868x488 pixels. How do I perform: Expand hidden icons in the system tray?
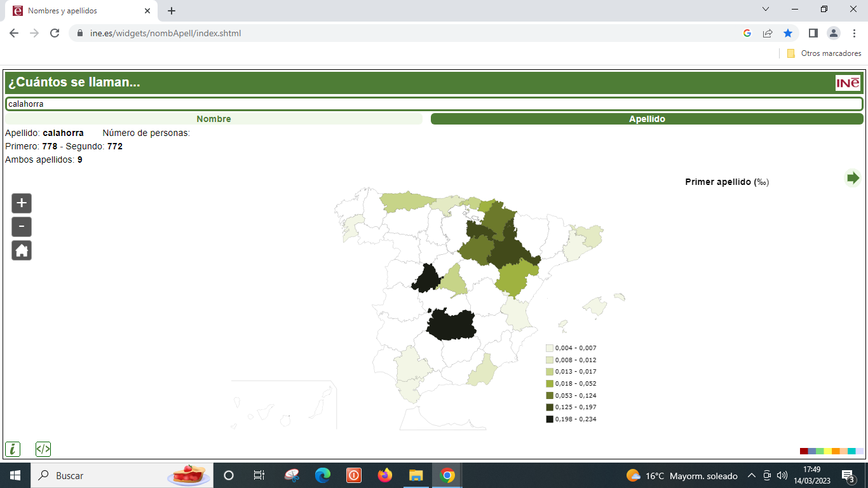coord(750,475)
